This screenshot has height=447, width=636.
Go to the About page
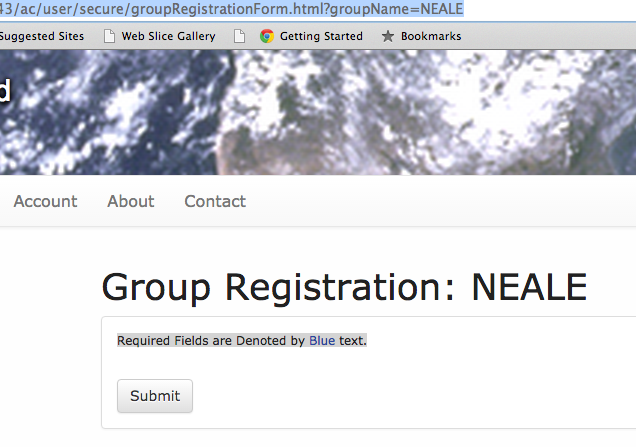pos(131,201)
